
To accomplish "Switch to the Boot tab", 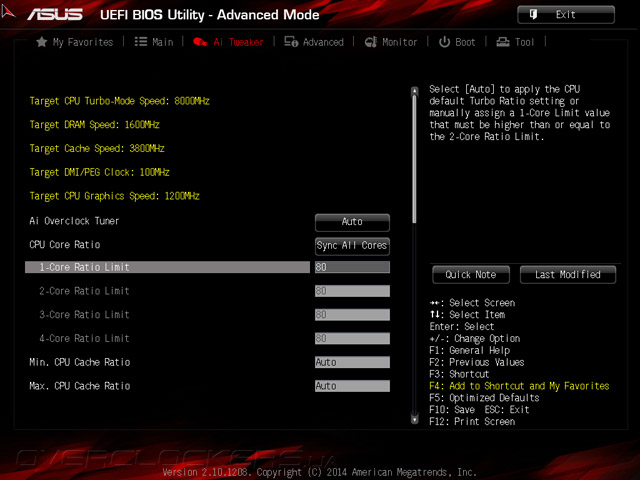I will point(457,42).
